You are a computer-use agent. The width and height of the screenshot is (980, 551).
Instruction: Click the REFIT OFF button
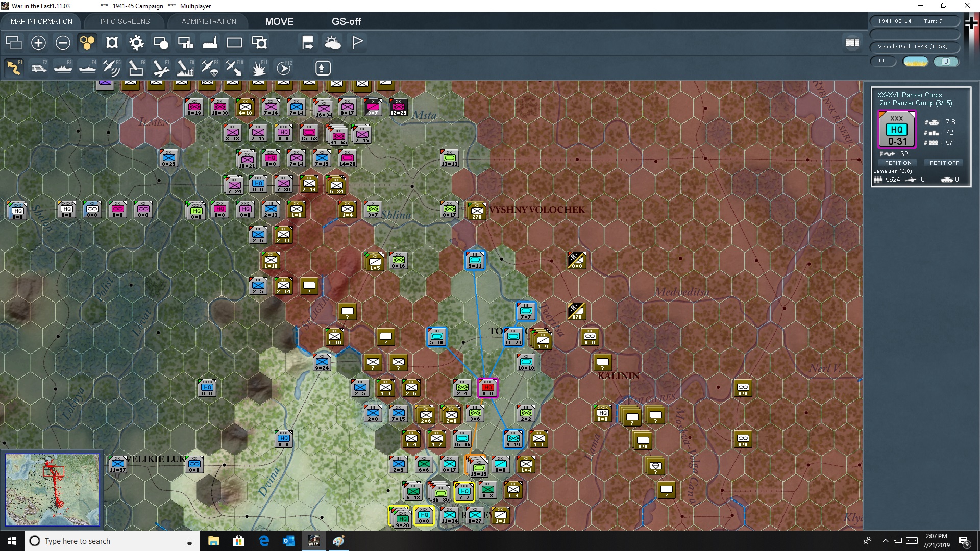pyautogui.click(x=944, y=163)
